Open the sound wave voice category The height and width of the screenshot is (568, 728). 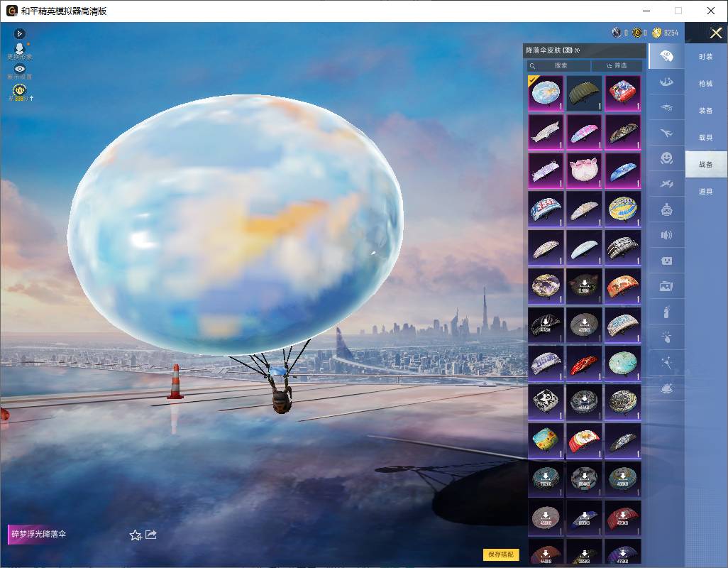click(x=666, y=235)
